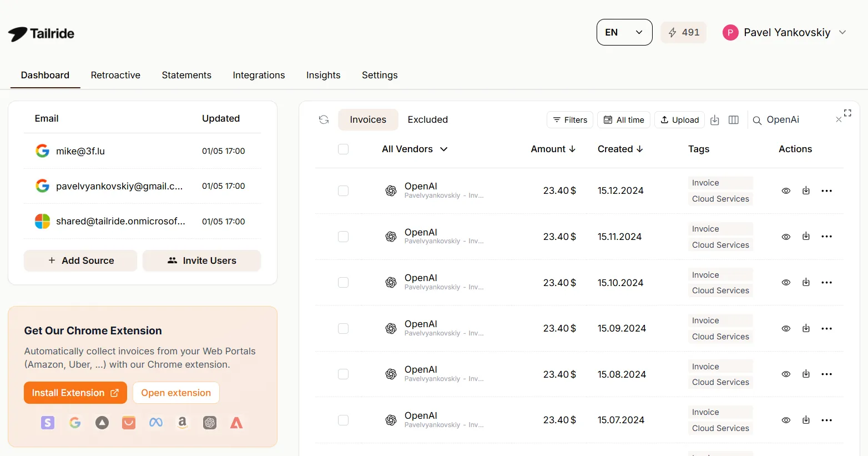Open more actions for 15.08.2024 invoice
Image resolution: width=868 pixels, height=456 pixels.
click(x=827, y=374)
